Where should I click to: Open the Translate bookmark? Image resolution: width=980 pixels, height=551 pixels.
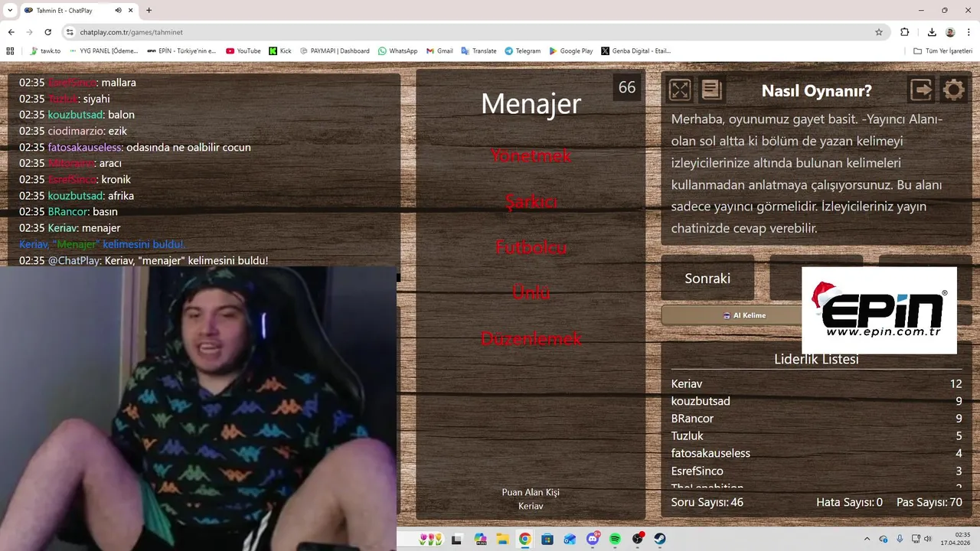479,51
